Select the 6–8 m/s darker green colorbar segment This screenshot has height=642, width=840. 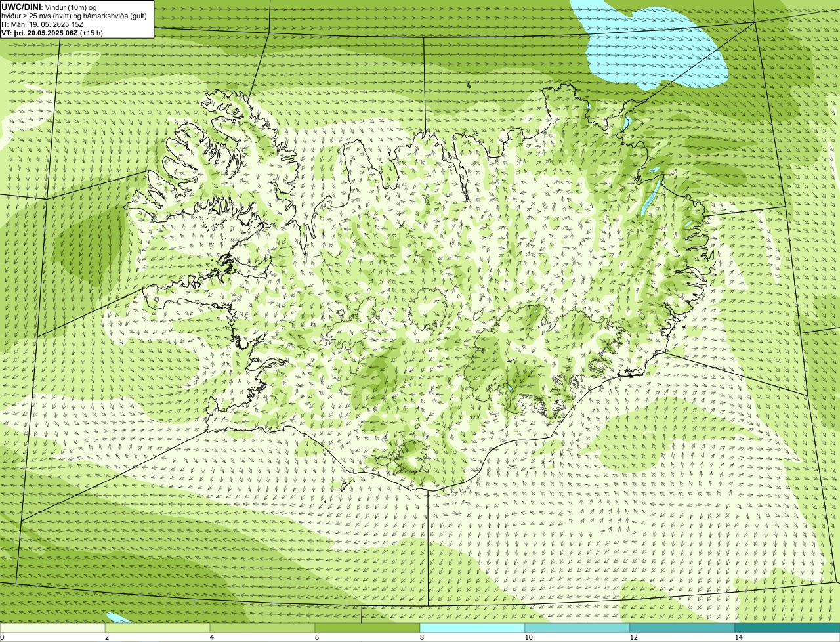pos(367,628)
